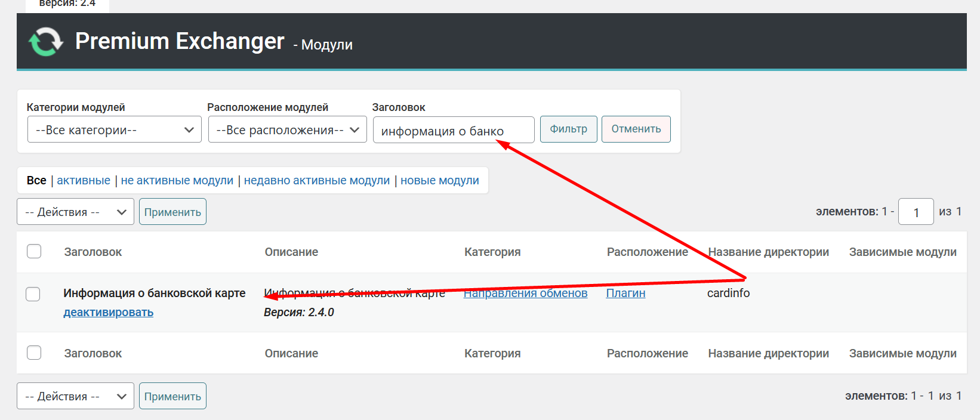
Task: Switch to the активные modules tab
Action: pos(84,180)
